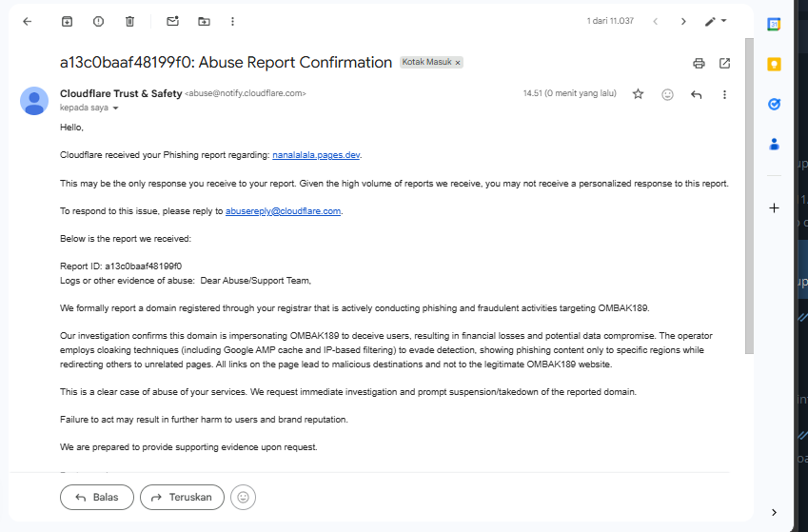The width and height of the screenshot is (808, 532).
Task: Open Google Keep in side panel
Action: click(775, 64)
